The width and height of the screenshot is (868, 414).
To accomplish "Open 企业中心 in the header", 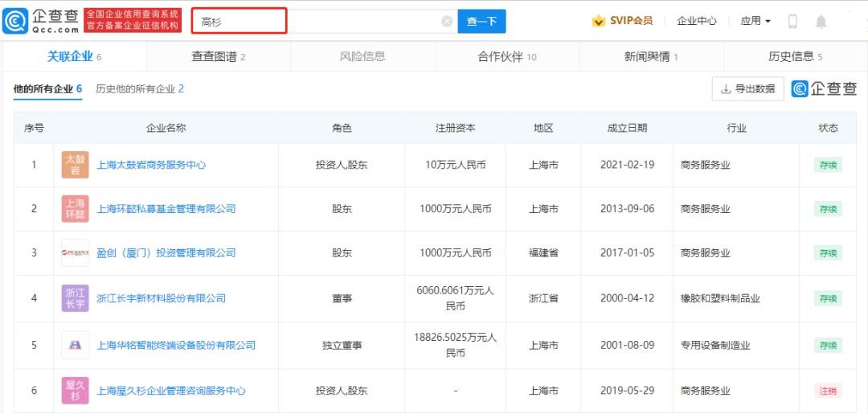I will click(697, 21).
